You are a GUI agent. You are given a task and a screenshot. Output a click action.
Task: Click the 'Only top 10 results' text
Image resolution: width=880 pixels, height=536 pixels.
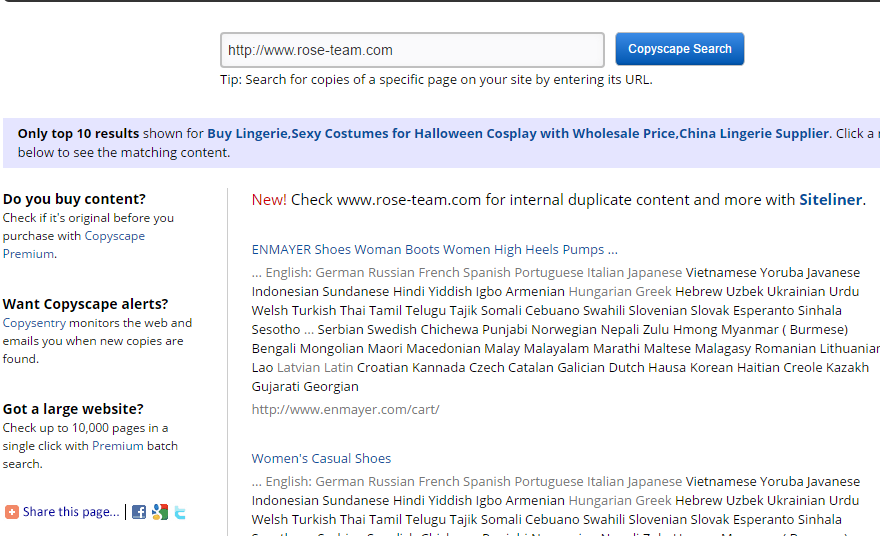pos(78,134)
